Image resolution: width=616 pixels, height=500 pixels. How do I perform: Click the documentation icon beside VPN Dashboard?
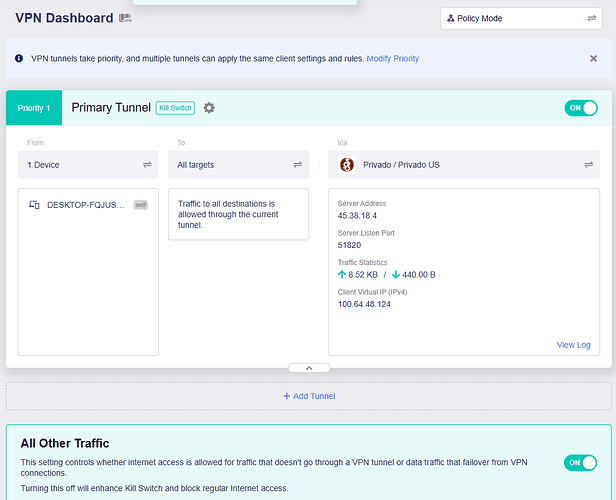125,18
